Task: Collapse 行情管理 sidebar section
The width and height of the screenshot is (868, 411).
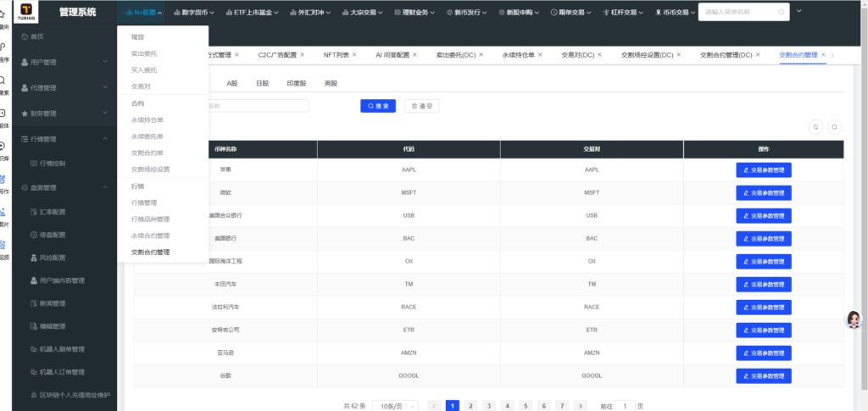Action: (x=64, y=139)
